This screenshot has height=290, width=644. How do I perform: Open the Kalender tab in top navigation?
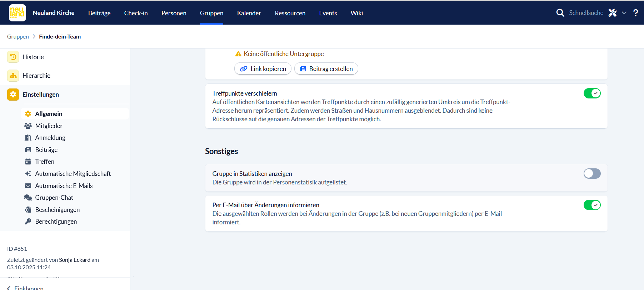[249, 13]
